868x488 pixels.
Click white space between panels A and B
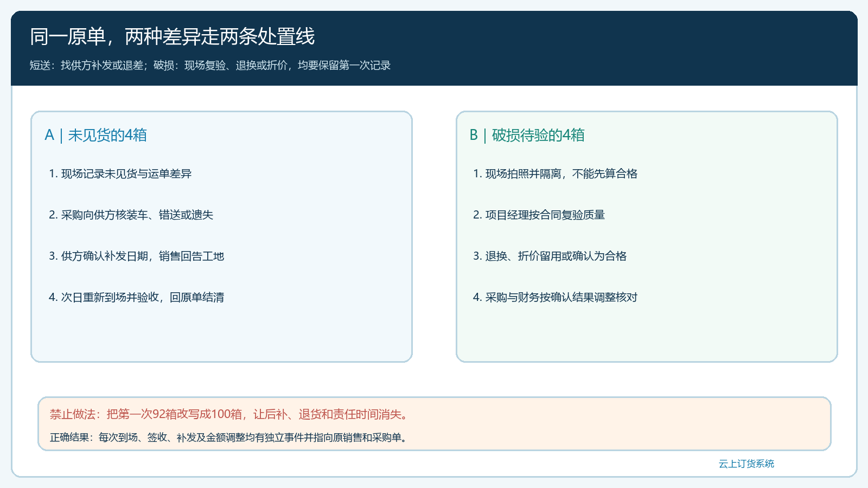click(434, 236)
